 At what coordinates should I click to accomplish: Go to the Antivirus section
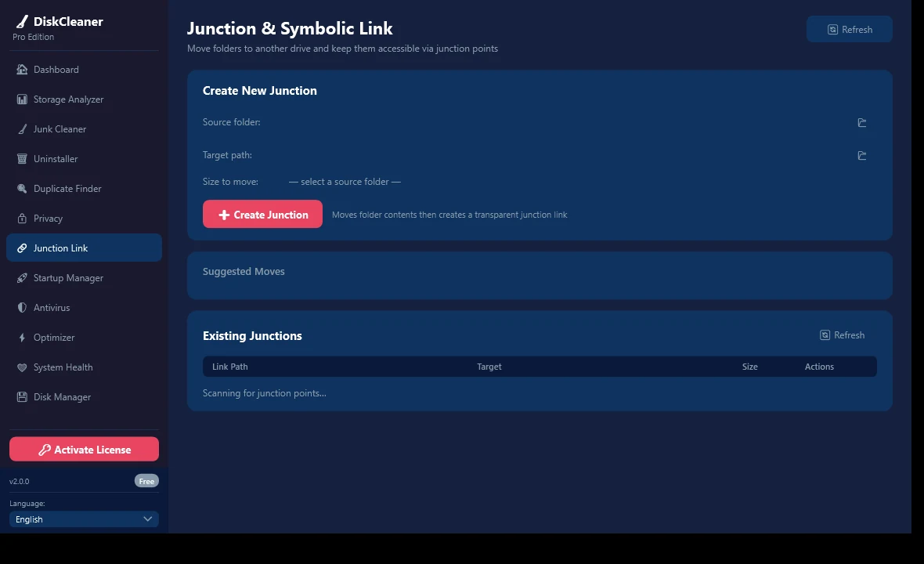click(x=84, y=308)
